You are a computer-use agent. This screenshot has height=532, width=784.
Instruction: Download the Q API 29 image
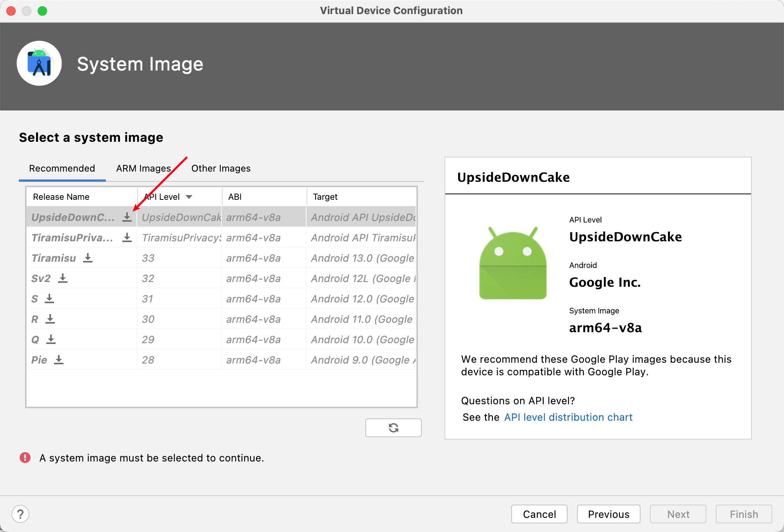[x=51, y=339]
